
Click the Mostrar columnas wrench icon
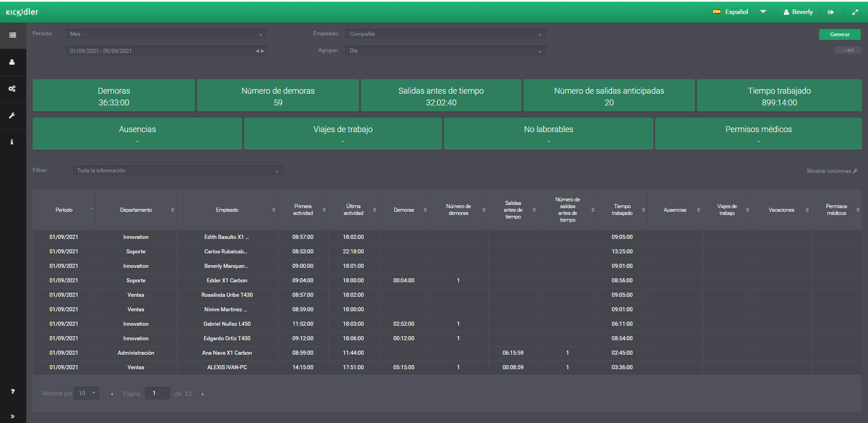[855, 171]
